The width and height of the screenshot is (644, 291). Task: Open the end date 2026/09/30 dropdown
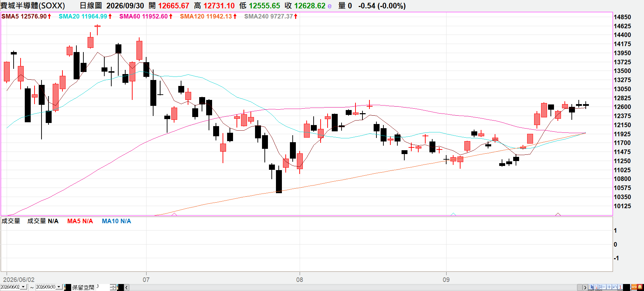click(59, 287)
